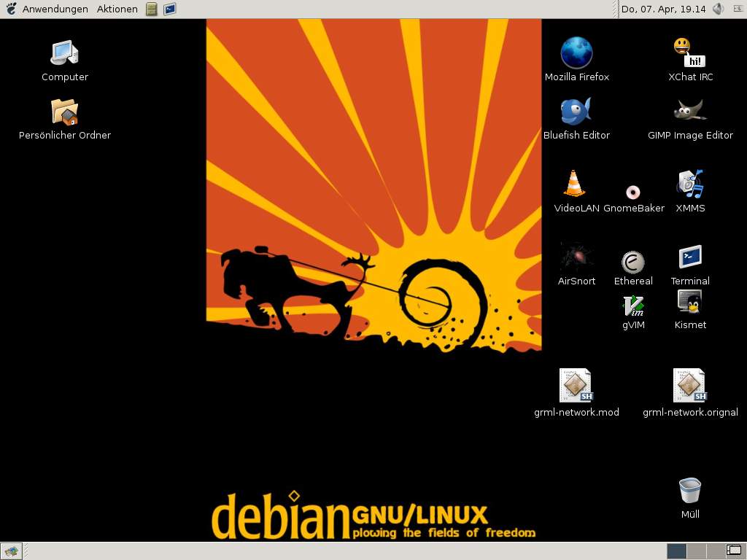Screen dimensions: 747x560
Task: Select the grml-network.orignal script file
Action: coord(690,385)
